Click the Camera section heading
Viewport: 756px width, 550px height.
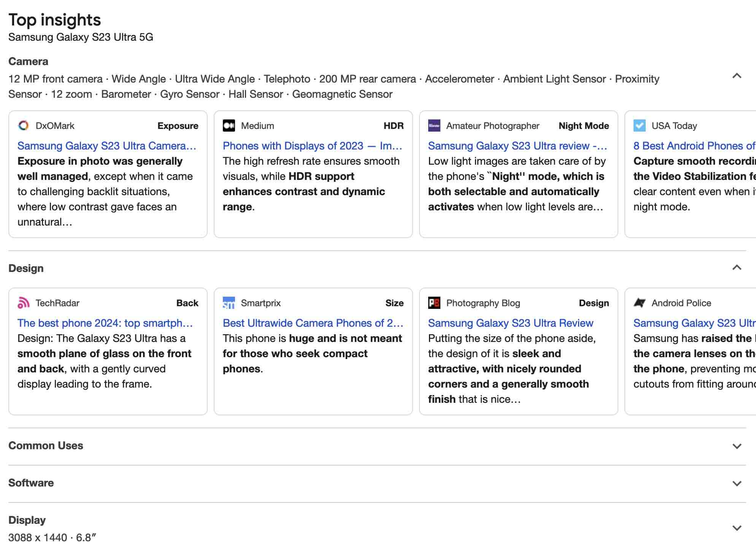pyautogui.click(x=28, y=61)
